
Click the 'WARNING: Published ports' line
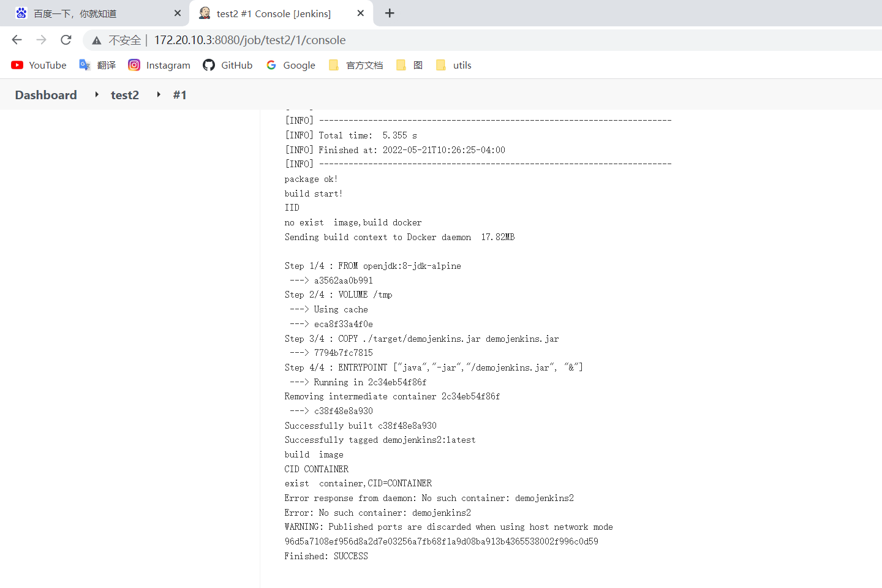pyautogui.click(x=448, y=527)
